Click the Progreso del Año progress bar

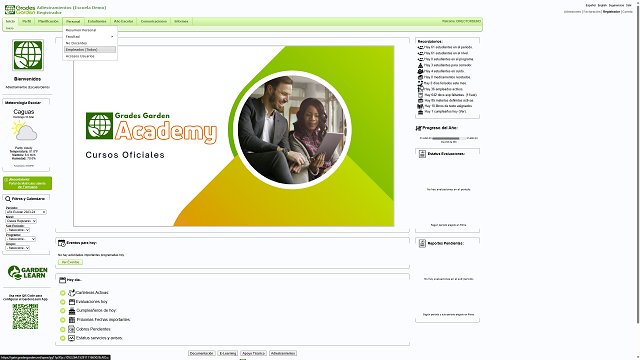click(x=449, y=138)
